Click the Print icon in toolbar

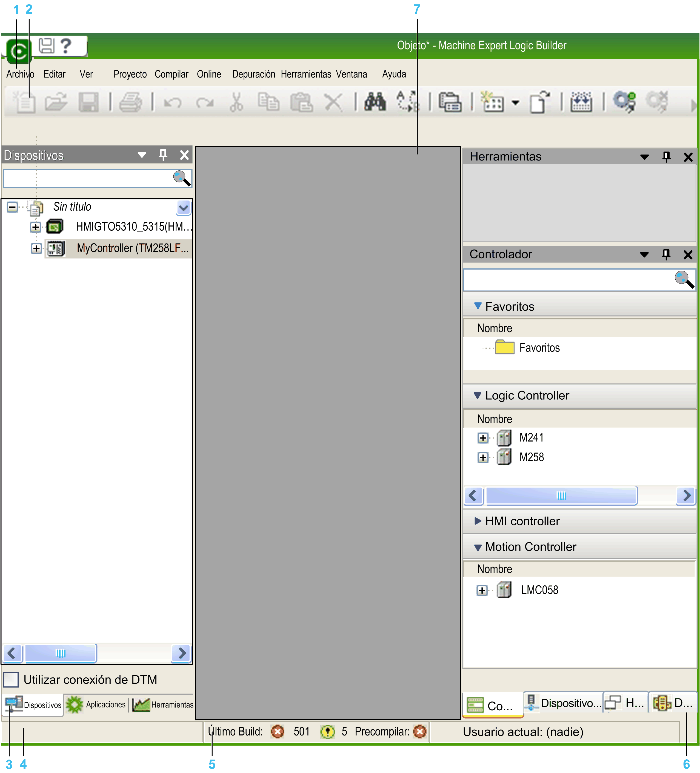point(130,102)
